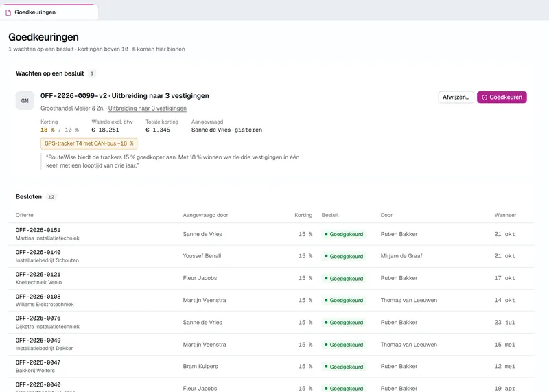Click Goedgekeurd badge in OFF-2026-0140 row

pyautogui.click(x=344, y=257)
